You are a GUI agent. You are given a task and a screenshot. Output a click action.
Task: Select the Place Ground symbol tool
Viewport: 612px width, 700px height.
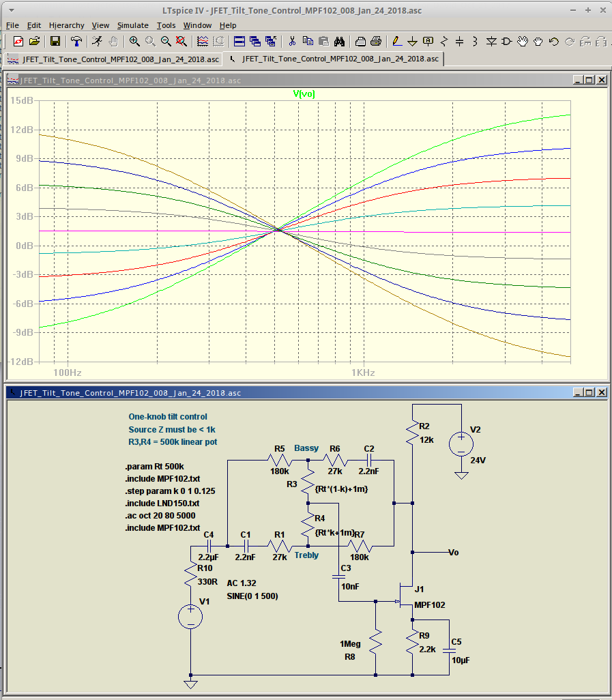tap(413, 42)
